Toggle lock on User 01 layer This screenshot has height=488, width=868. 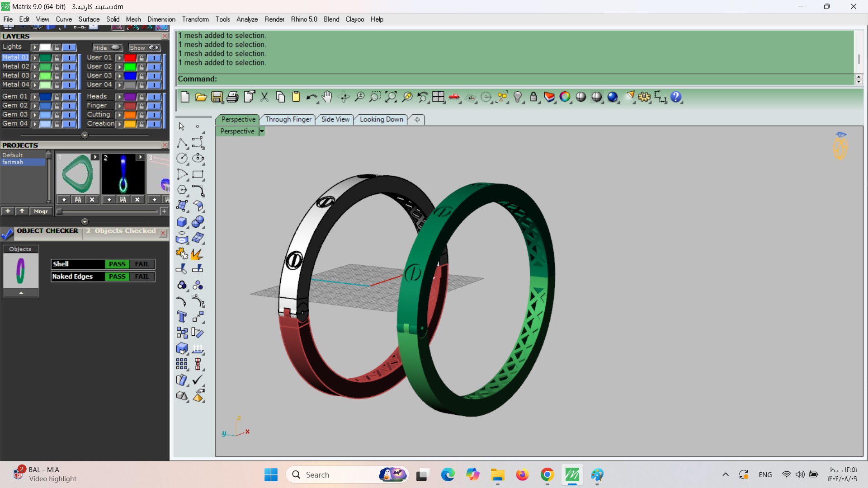point(142,58)
